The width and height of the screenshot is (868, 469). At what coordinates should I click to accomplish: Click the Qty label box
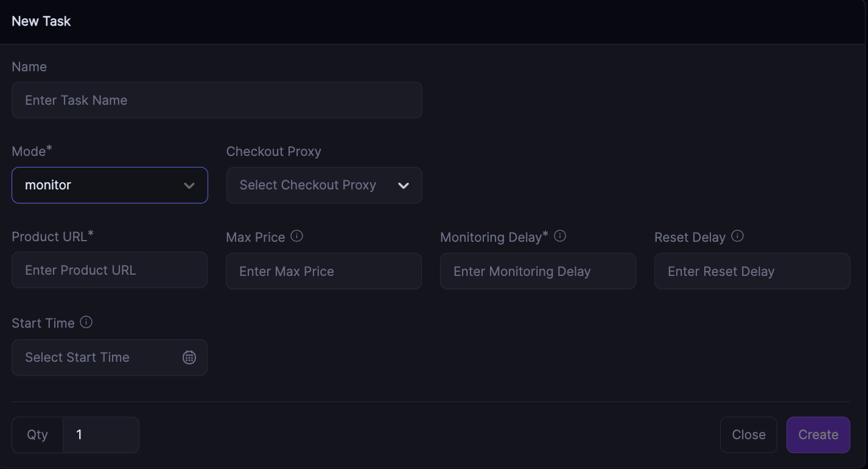38,435
